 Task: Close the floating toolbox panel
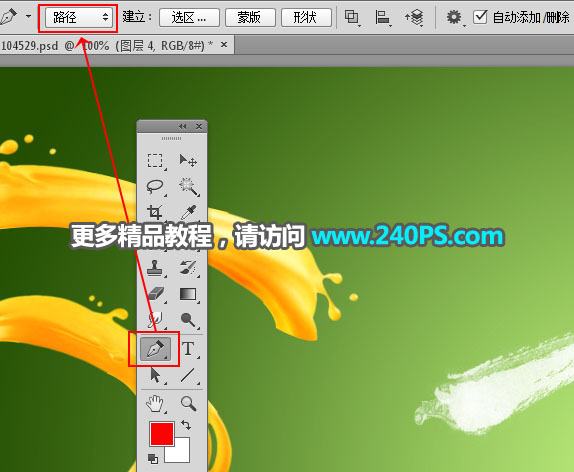(199, 126)
